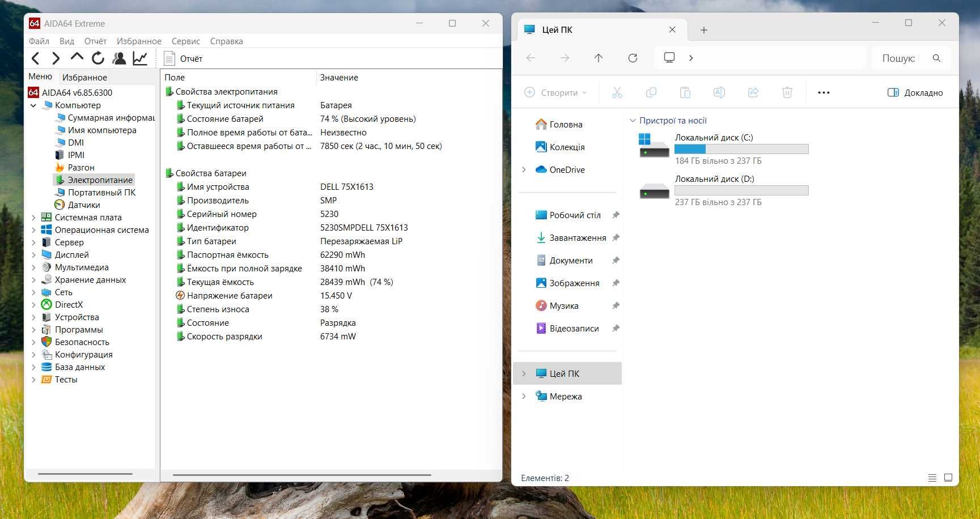Select Конфигурация tree item
The image size is (980, 519).
click(77, 355)
